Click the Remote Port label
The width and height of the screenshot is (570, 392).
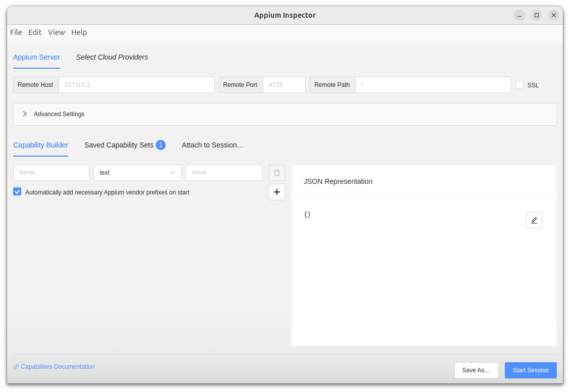240,85
